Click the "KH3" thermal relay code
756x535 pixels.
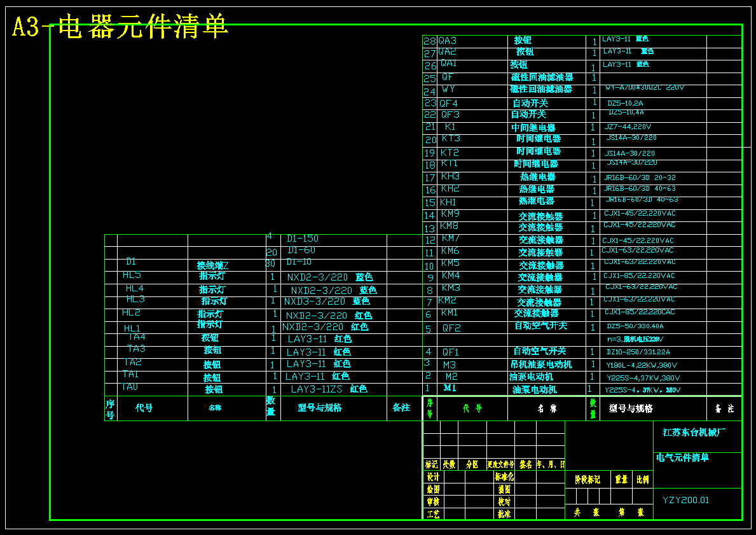450,176
